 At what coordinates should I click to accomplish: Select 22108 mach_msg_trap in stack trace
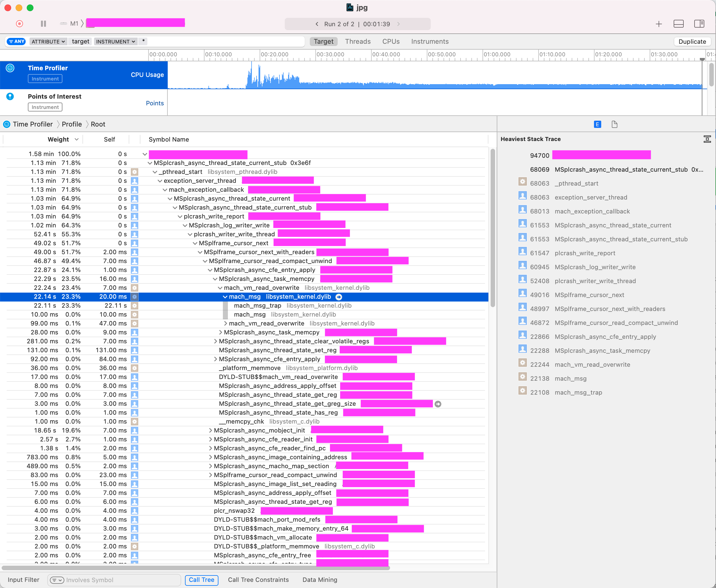tap(566, 392)
